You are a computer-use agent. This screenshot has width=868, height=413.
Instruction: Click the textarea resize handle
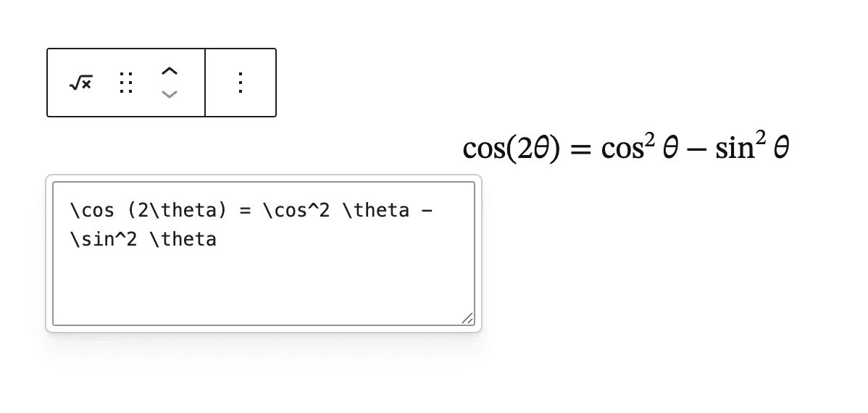click(467, 317)
